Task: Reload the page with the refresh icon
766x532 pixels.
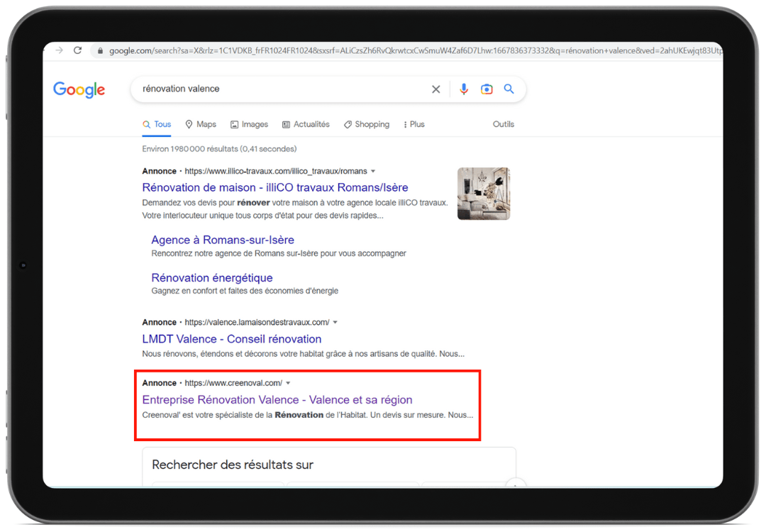Action: [x=77, y=50]
